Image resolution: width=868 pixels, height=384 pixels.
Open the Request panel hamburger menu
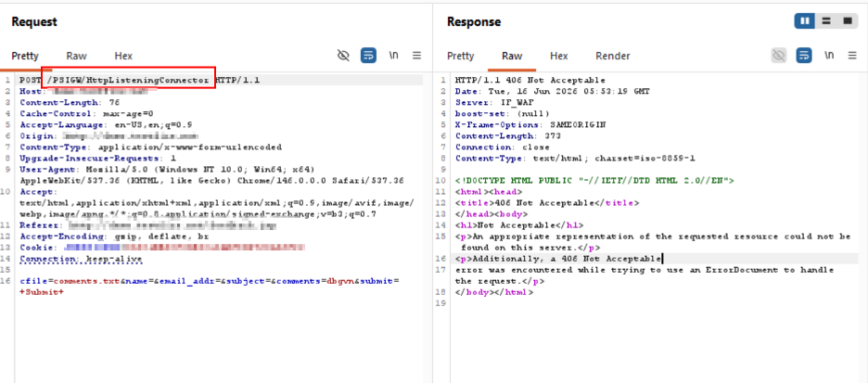(x=416, y=56)
